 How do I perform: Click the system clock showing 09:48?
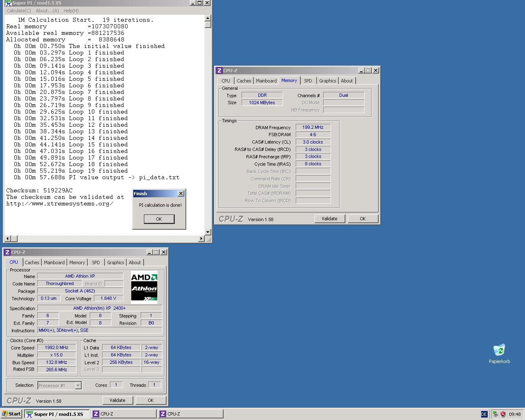click(515, 414)
